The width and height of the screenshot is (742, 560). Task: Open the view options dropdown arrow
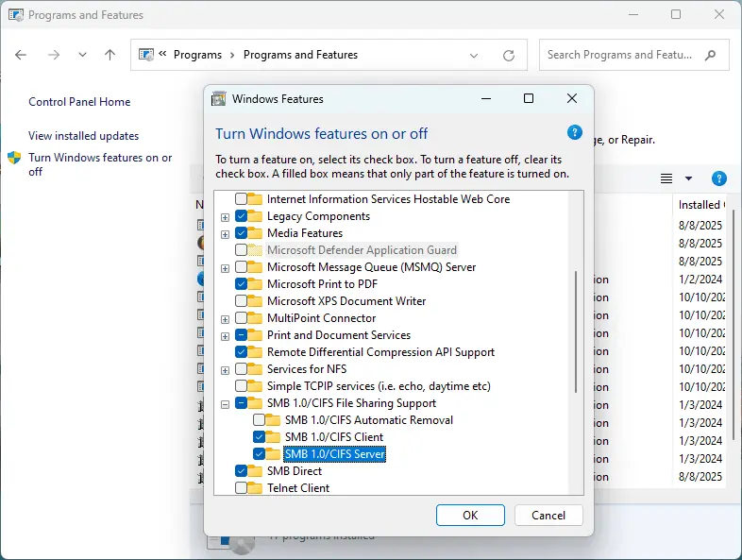coord(688,178)
